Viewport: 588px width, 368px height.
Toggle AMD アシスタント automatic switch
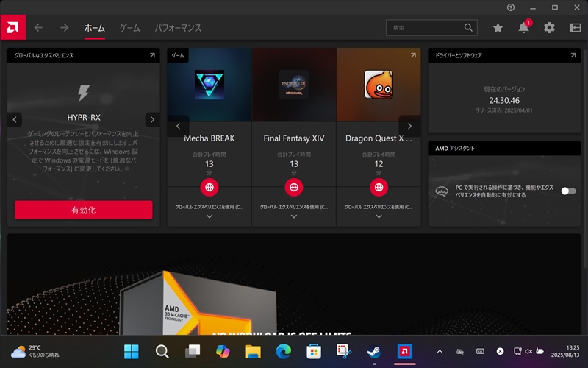pyautogui.click(x=568, y=191)
